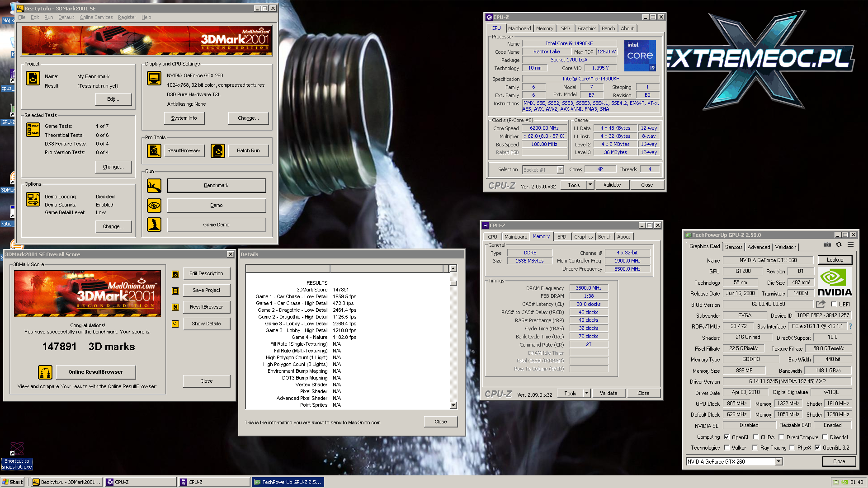
Task: Click the Online ResultBrowser button
Action: coord(95,372)
